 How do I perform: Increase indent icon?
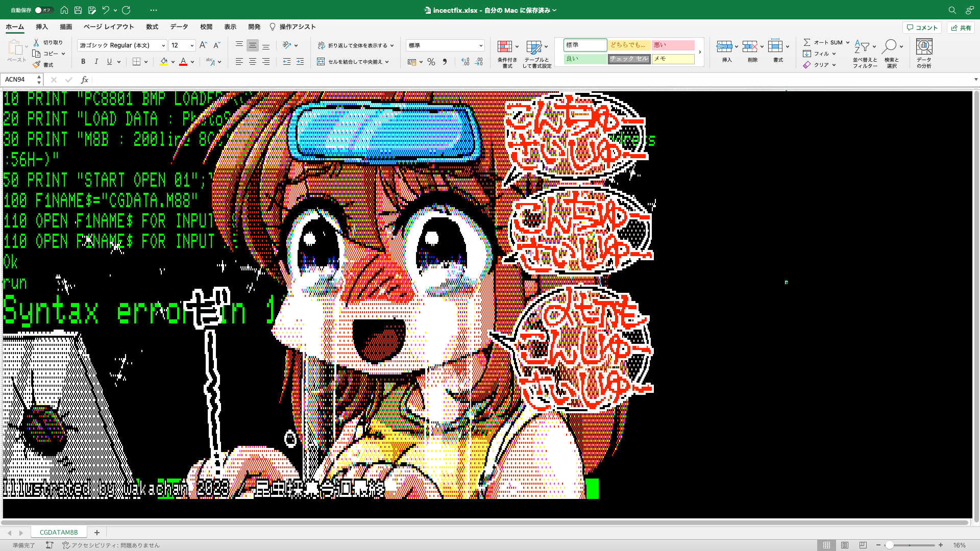tap(300, 61)
